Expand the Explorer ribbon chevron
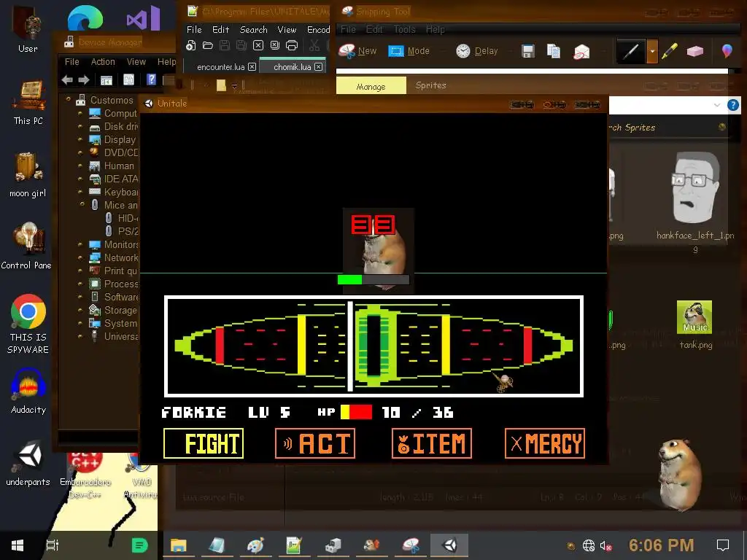 717,105
